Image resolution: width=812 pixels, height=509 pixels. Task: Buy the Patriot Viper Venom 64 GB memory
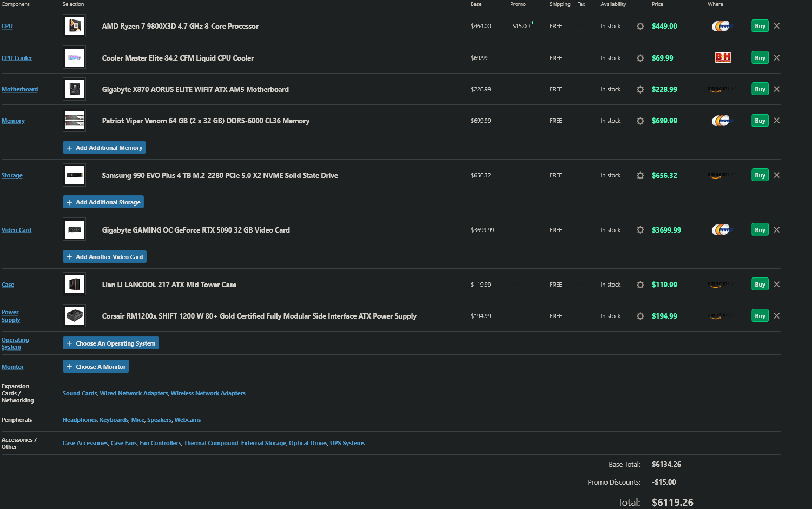tap(760, 121)
